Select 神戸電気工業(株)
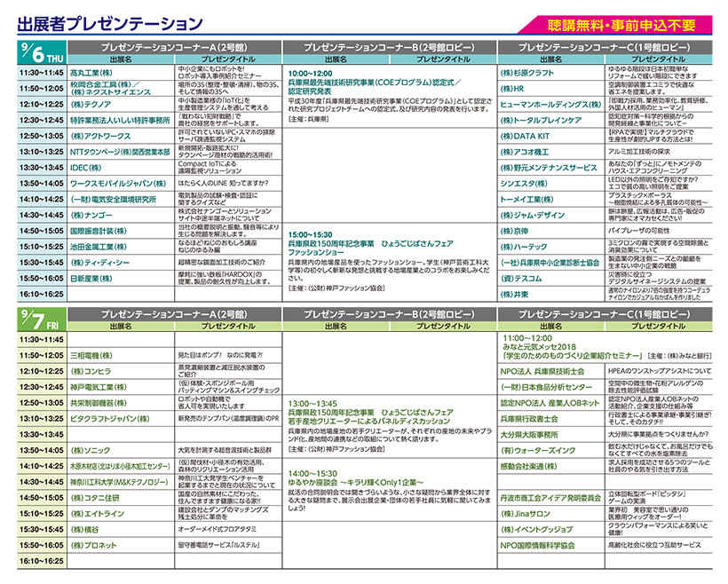This screenshot has width=728, height=584. 99,387
